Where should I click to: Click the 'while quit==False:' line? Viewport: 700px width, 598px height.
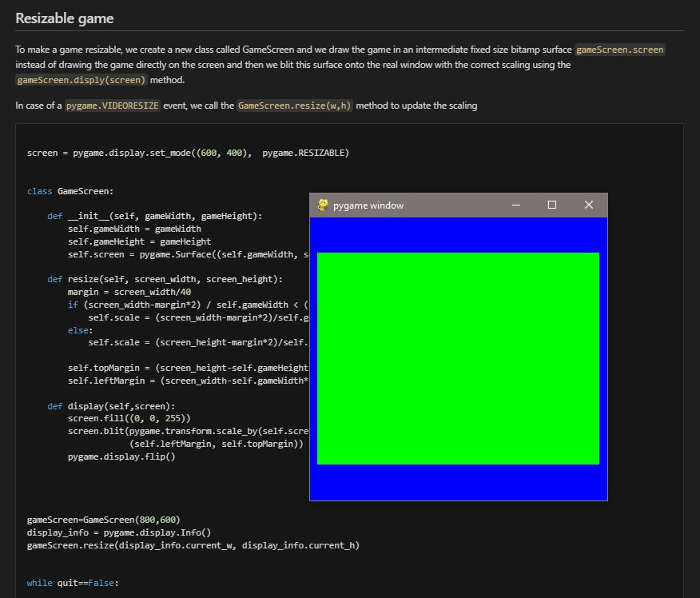coord(73,583)
